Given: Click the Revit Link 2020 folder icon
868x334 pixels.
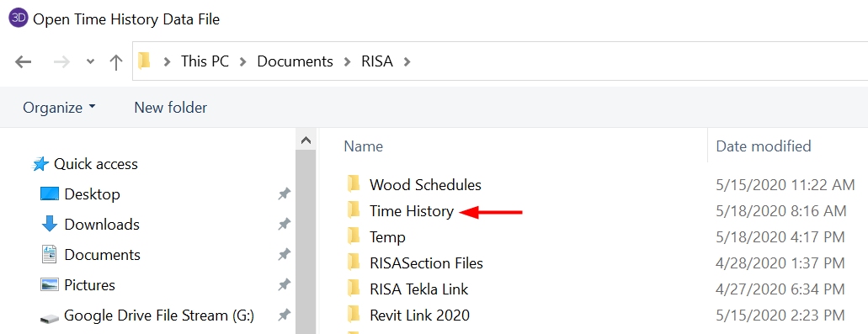Looking at the screenshot, I should click(x=354, y=315).
